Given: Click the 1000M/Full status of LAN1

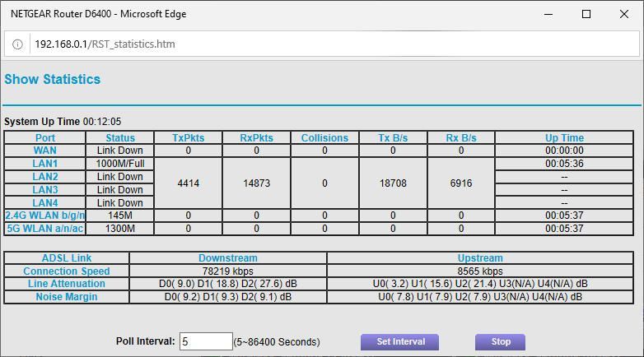Looking at the screenshot, I should pos(120,164).
